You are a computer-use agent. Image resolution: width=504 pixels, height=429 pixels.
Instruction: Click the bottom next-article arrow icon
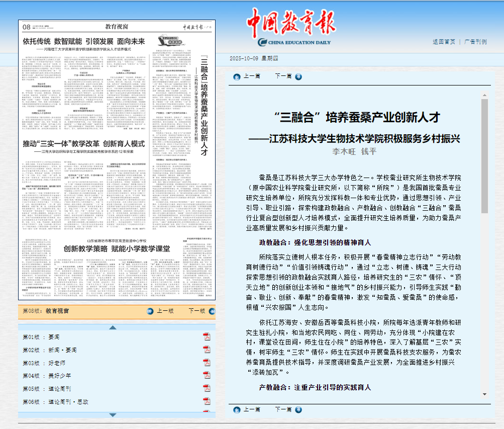point(298,410)
